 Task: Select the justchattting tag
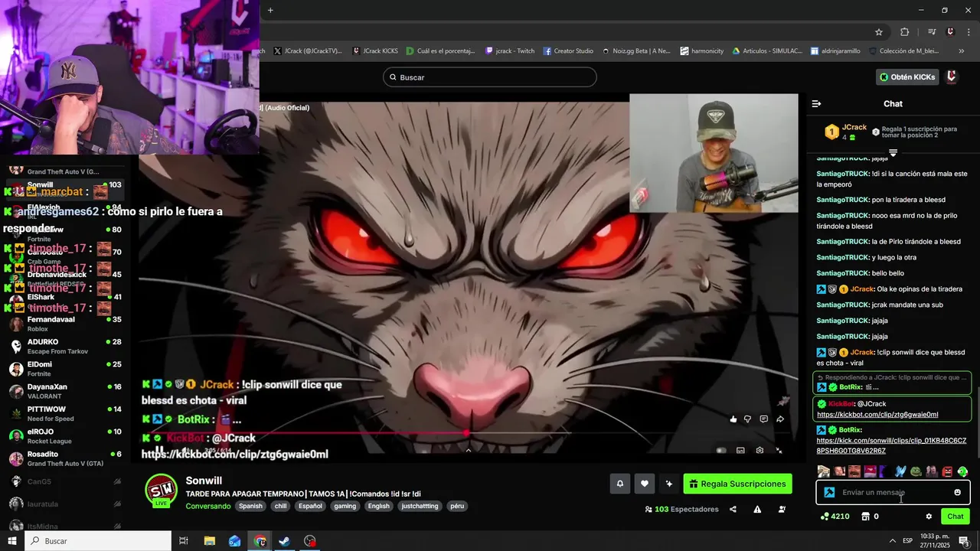(420, 506)
